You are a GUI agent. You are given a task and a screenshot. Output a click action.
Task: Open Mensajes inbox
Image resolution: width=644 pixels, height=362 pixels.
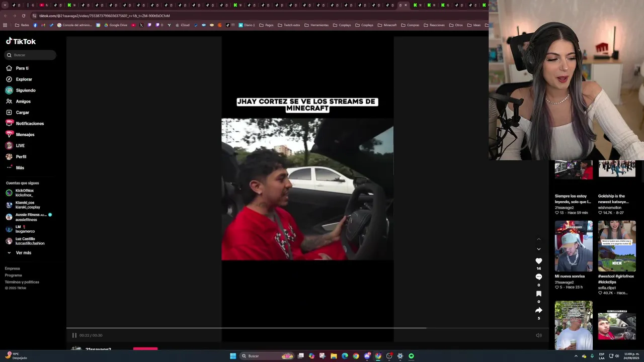coord(20,134)
